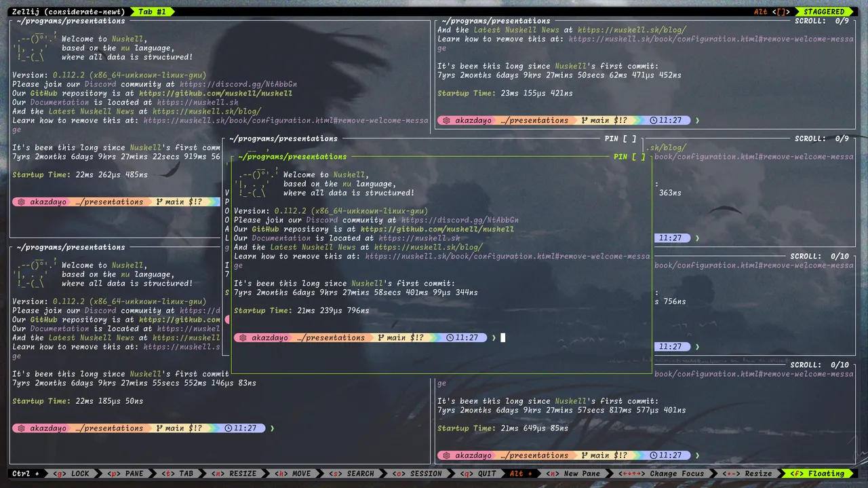868x488 pixels.
Task: Open the nushell.sh documentation link in the floating front pane
Action: (x=419, y=238)
